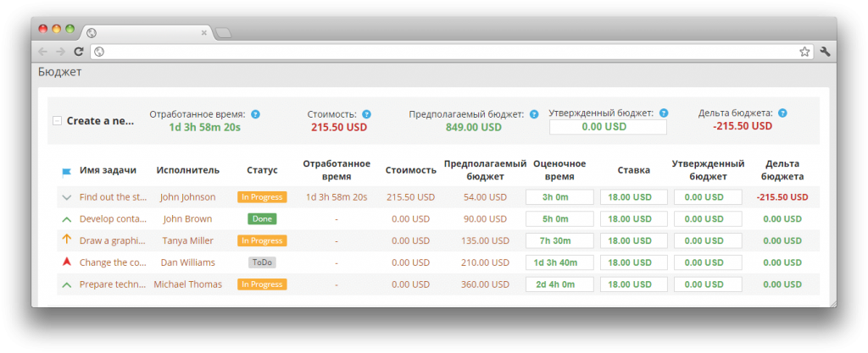Open browser settings wrench icon
The width and height of the screenshot is (868, 353).
pyautogui.click(x=825, y=52)
